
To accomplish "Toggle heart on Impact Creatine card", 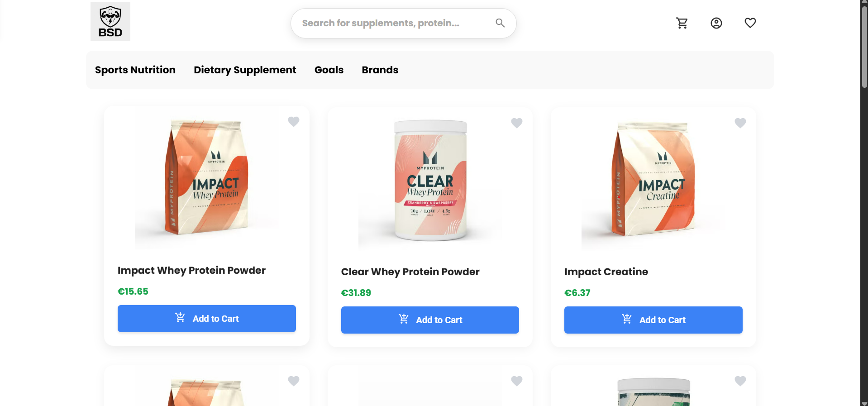I will coord(740,123).
